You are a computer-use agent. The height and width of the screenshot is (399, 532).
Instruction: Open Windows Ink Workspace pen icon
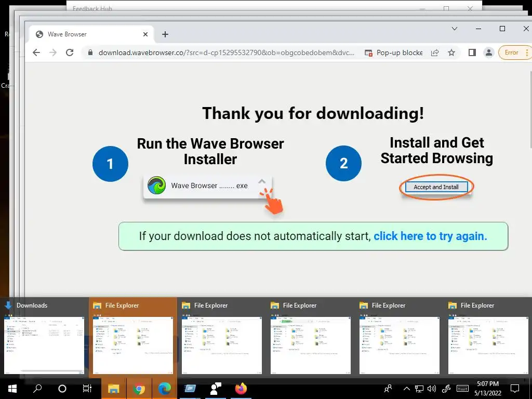446,389
